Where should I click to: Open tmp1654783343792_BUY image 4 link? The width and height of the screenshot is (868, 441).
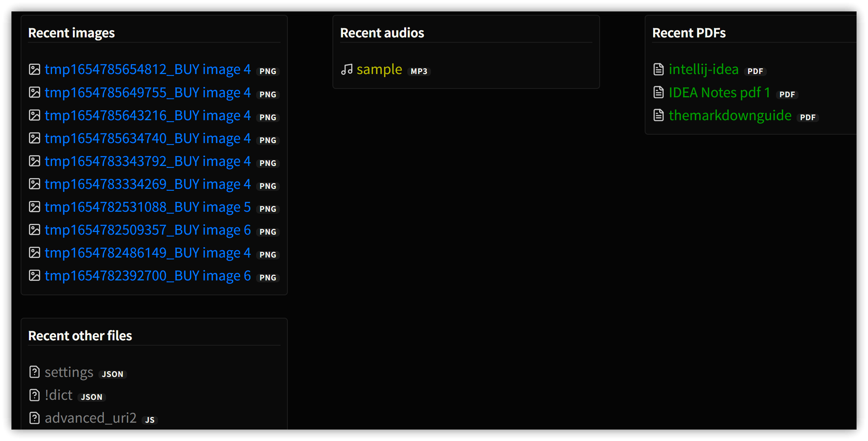coord(147,161)
